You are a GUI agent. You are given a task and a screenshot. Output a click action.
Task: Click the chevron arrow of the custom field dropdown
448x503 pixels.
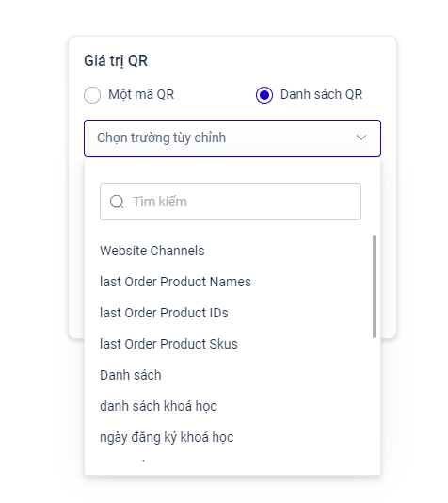click(361, 138)
